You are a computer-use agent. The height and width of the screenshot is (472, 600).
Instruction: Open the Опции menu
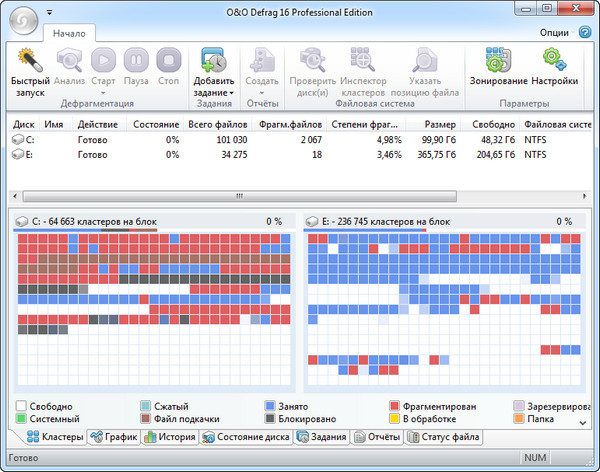tap(553, 32)
